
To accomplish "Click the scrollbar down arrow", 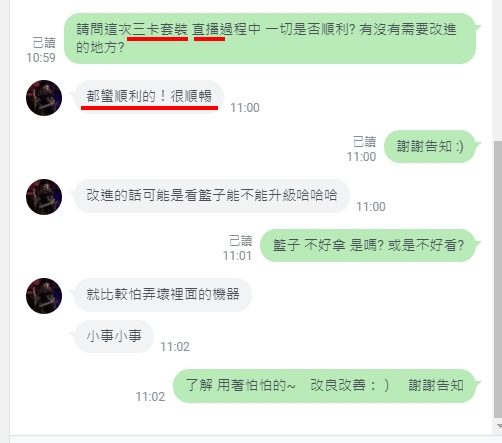I will tap(499, 426).
